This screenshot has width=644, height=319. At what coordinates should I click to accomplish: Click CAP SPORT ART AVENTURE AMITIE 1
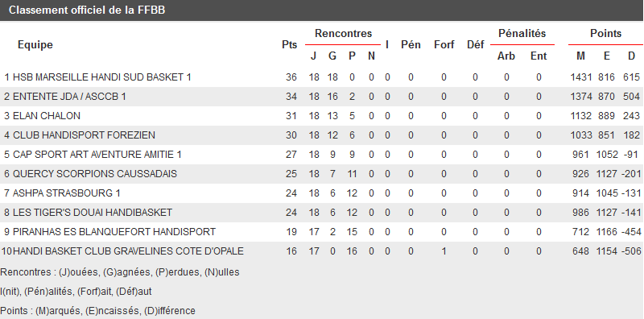click(97, 155)
